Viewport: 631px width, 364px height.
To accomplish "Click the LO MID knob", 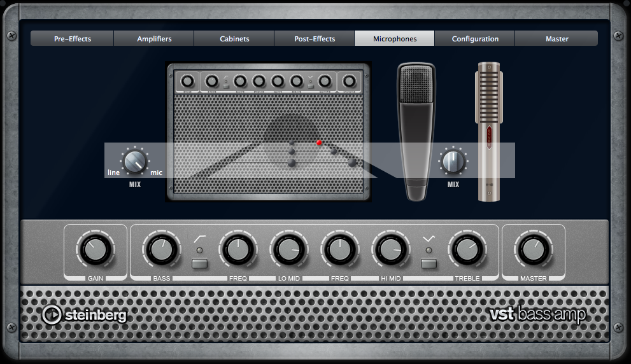I will click(x=289, y=249).
